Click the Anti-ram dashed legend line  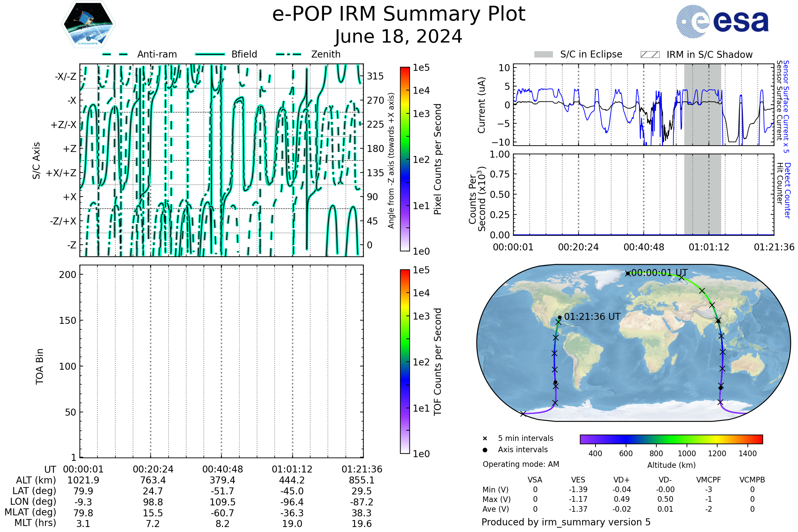(115, 54)
